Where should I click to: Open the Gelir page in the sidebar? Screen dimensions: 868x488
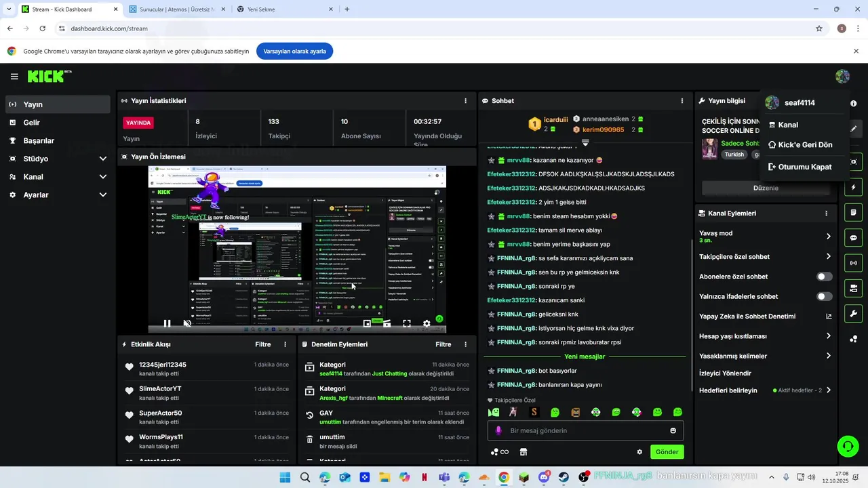coord(58,123)
